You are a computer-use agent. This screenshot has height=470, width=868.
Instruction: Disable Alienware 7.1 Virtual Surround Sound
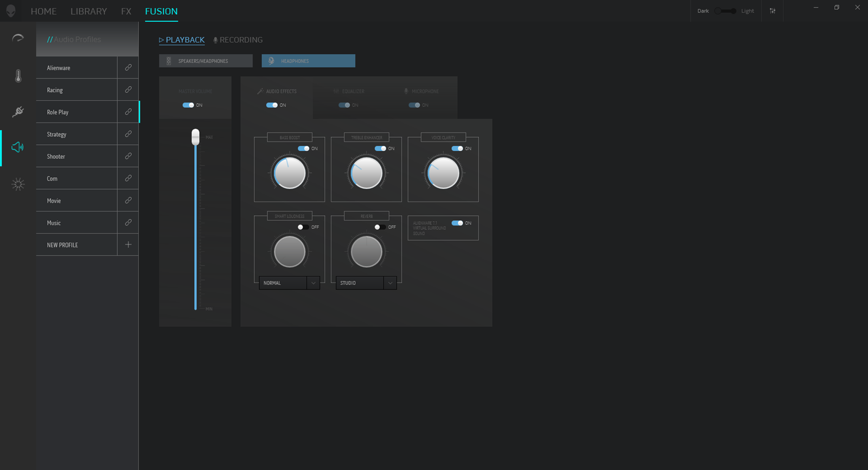point(457,223)
